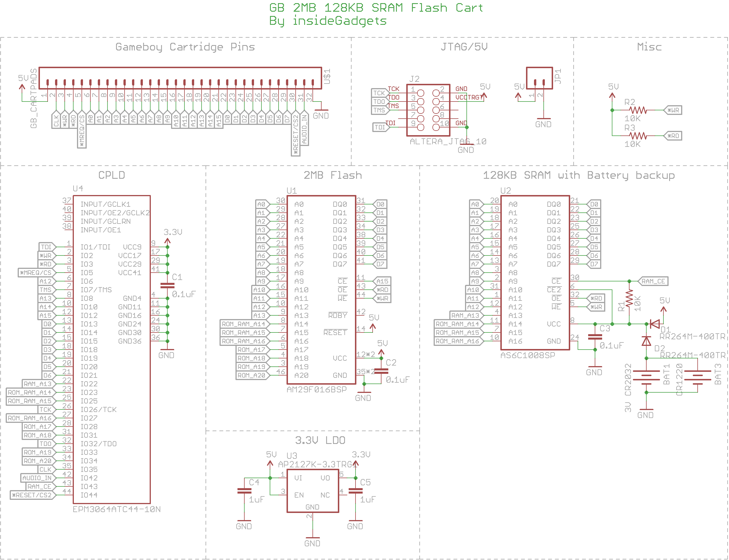
Task: Click the JP1 jumper header symbol
Action: click(x=539, y=78)
